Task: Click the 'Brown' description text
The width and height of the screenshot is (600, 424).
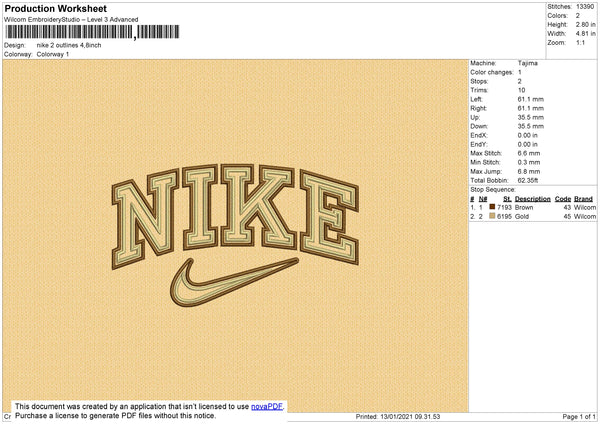Action: tap(524, 207)
